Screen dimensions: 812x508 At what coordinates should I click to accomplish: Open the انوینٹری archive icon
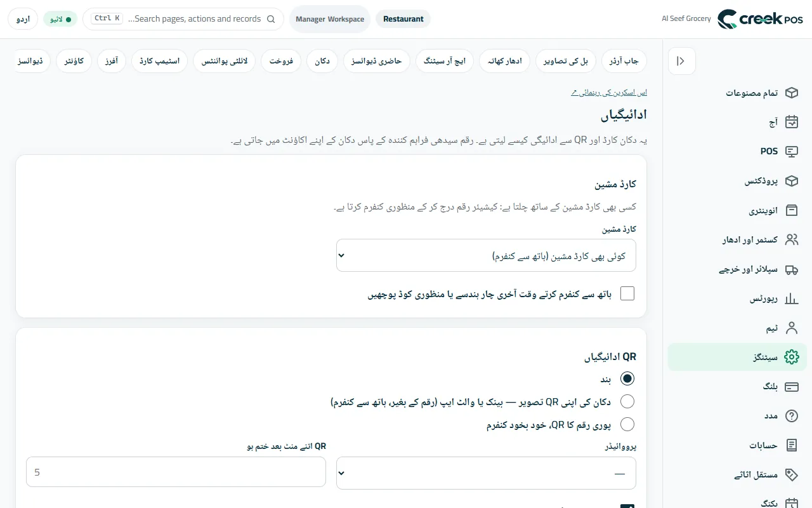(x=791, y=210)
